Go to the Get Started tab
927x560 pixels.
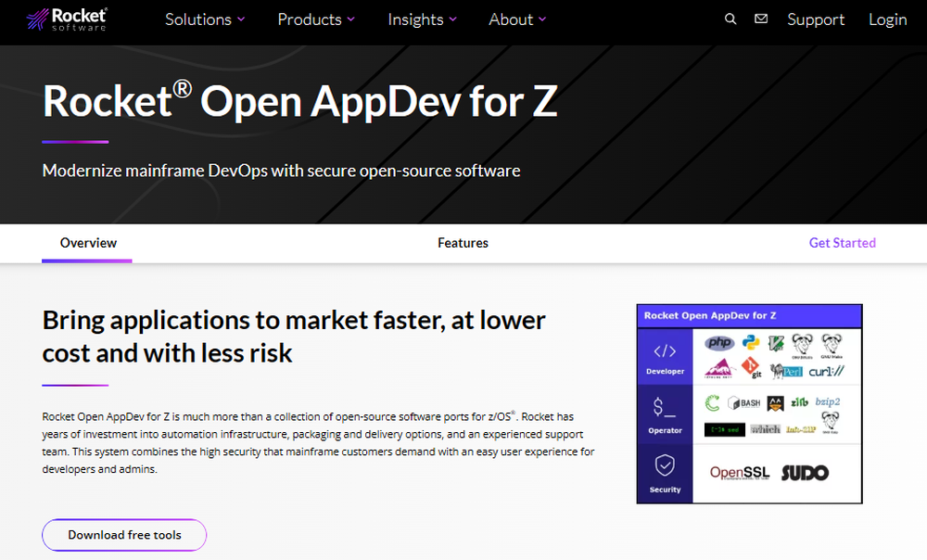pyautogui.click(x=842, y=243)
